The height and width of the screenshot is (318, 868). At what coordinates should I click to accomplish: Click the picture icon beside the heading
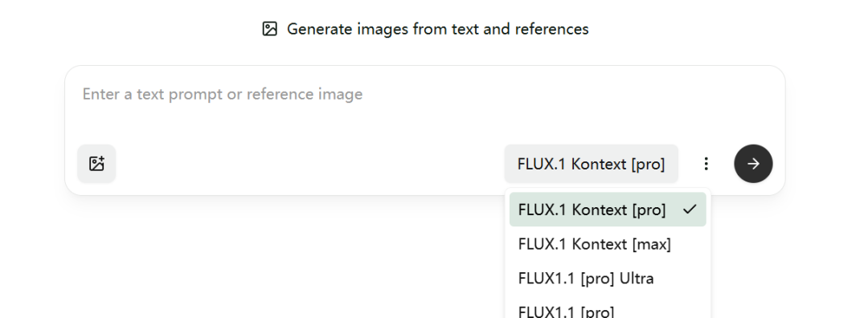coord(269,29)
